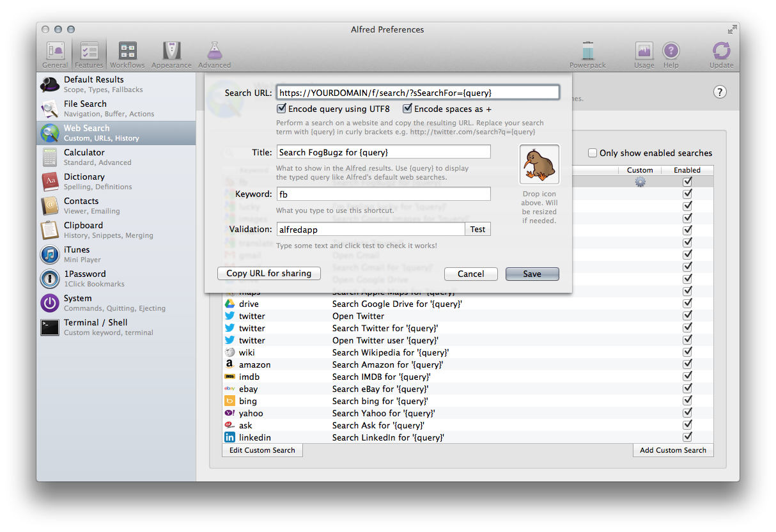Open the Usage chart icon

pos(644,55)
